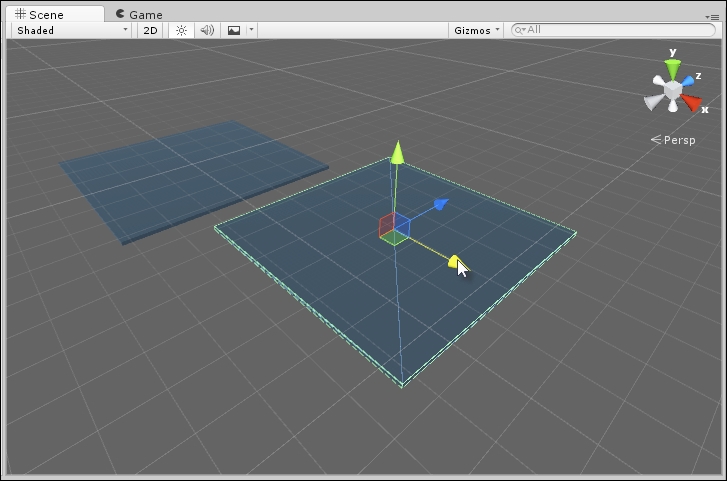Click the green Y-axis move arrow on the plane
The width and height of the screenshot is (727, 481).
pos(397,152)
